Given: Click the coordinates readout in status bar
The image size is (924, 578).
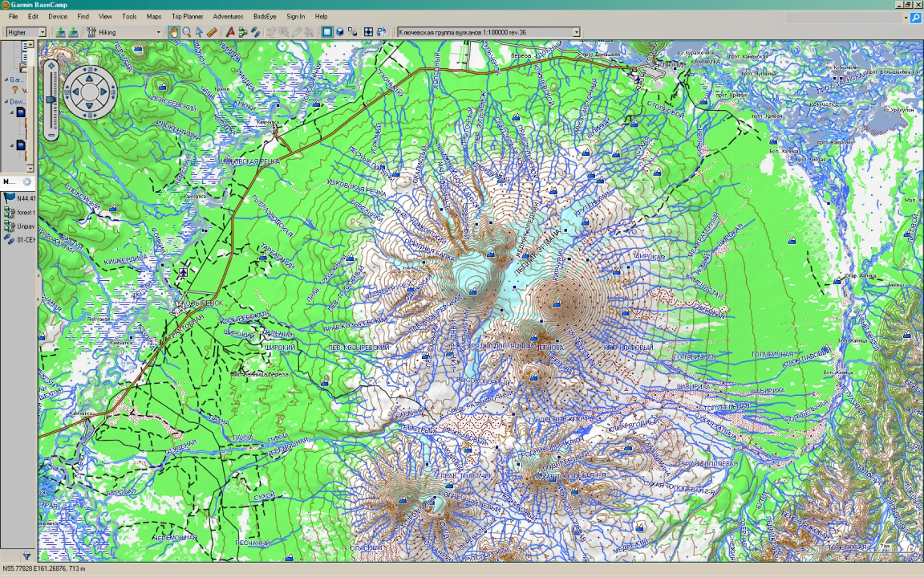Looking at the screenshot, I should pos(44,569).
